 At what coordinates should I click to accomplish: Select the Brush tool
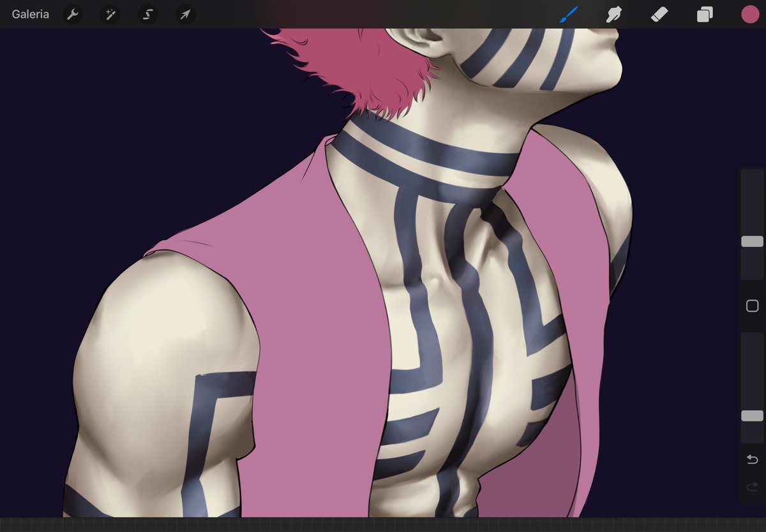568,14
